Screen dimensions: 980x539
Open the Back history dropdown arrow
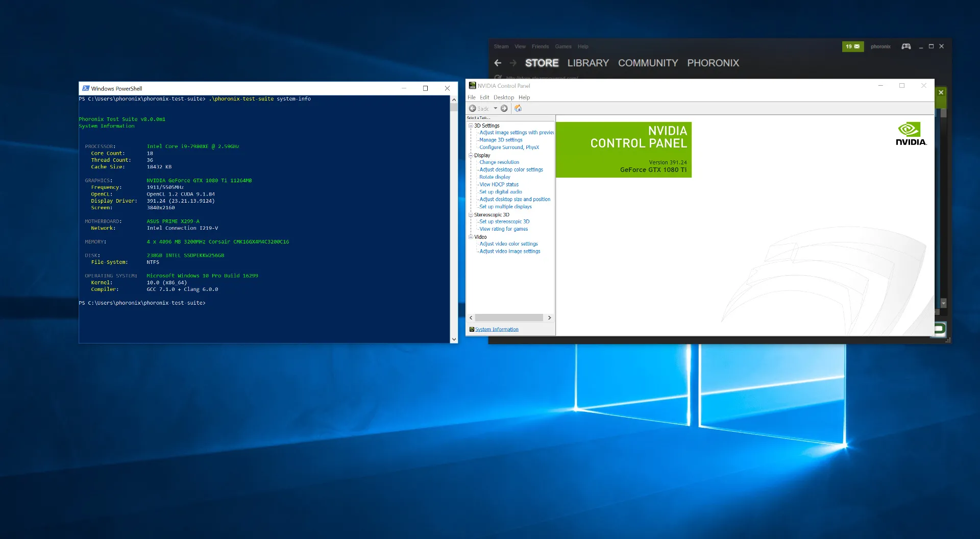[x=495, y=108]
